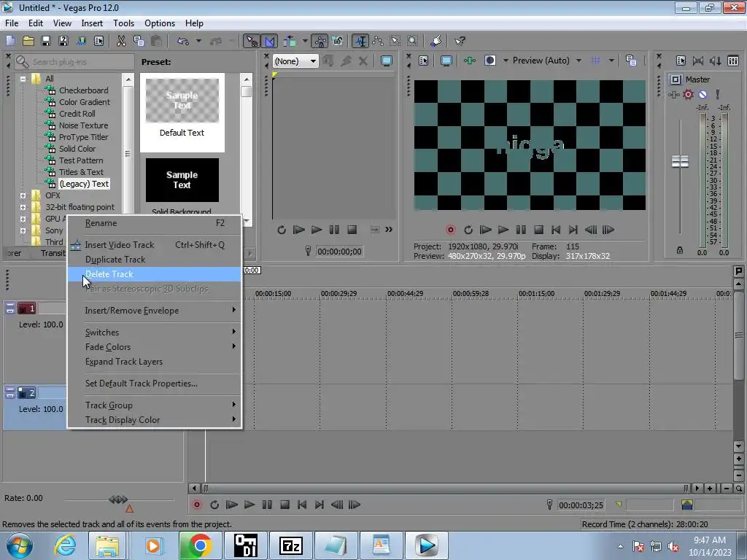The width and height of the screenshot is (747, 560).
Task: Click preview Record button
Action: [451, 230]
